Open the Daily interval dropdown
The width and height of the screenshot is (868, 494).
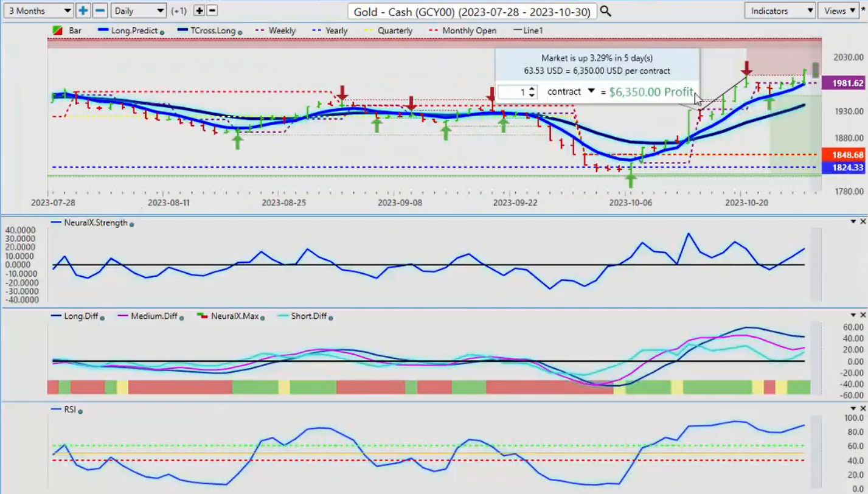point(139,10)
